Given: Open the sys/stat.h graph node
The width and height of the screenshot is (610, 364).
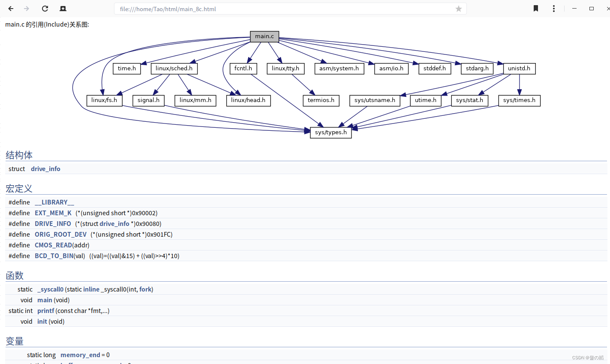Looking at the screenshot, I should pos(469,100).
